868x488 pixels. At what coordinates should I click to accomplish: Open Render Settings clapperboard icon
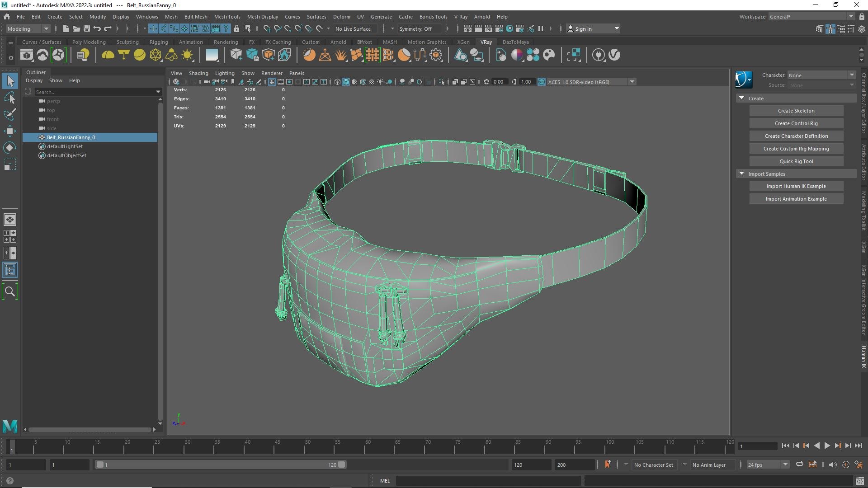click(x=499, y=28)
